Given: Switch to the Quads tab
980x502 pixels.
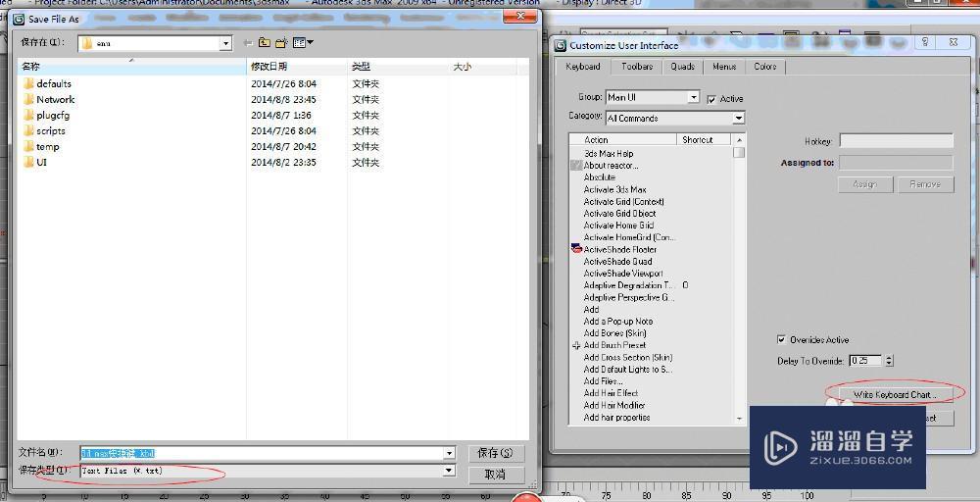Looking at the screenshot, I should tap(683, 67).
